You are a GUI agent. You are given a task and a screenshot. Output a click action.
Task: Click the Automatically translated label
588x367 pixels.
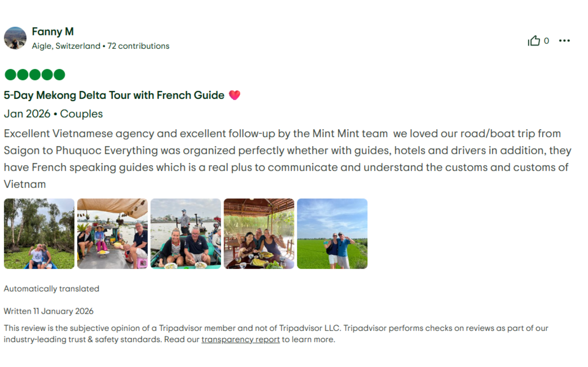52,289
